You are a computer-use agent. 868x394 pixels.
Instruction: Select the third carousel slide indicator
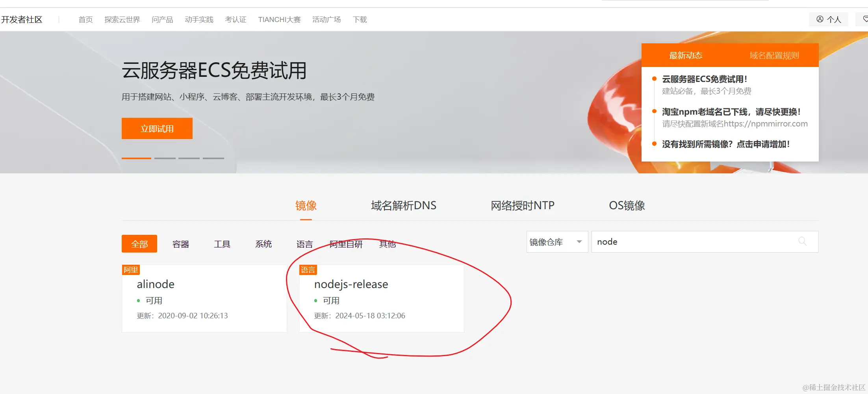[189, 158]
